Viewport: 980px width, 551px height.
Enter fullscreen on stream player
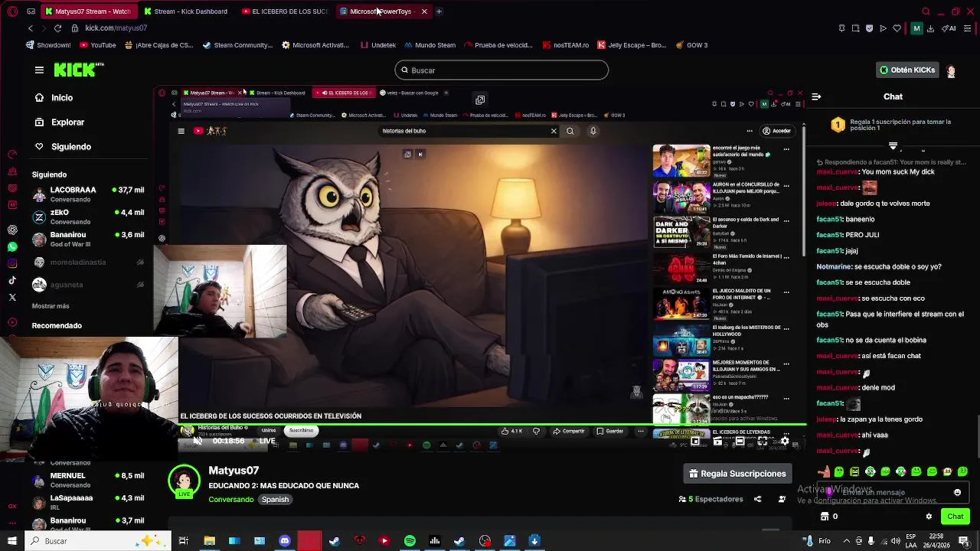pyautogui.click(x=763, y=442)
